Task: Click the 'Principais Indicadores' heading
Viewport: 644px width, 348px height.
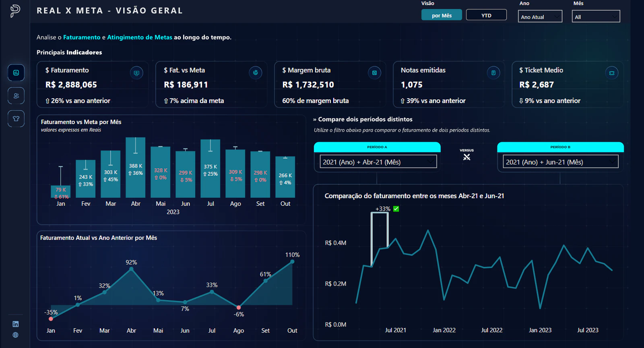Action: (x=69, y=52)
